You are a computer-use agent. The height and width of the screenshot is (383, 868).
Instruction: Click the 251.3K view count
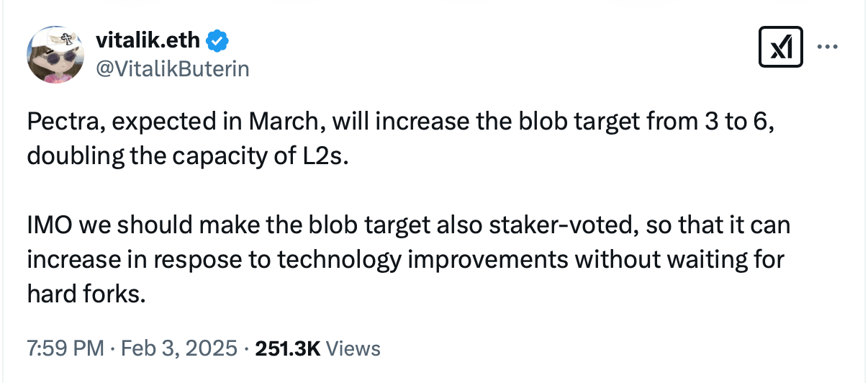click(x=286, y=348)
